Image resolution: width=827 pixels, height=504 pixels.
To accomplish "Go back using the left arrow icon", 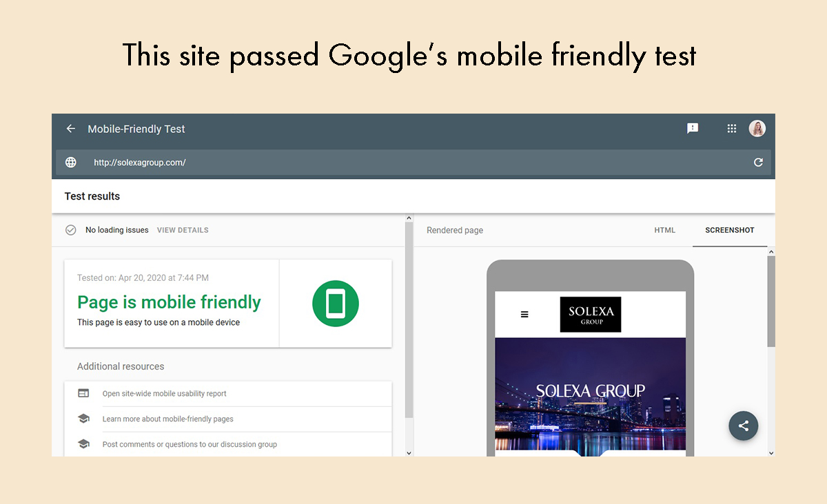I will coord(70,129).
